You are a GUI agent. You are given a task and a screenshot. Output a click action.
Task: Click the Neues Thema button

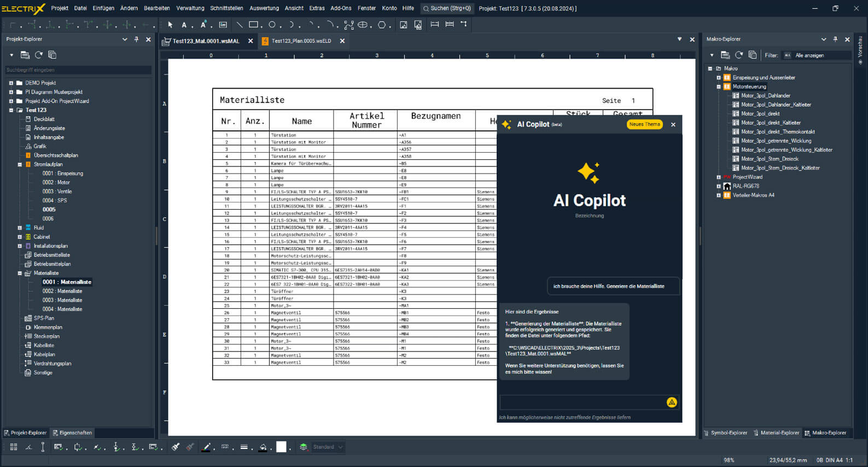(x=644, y=124)
